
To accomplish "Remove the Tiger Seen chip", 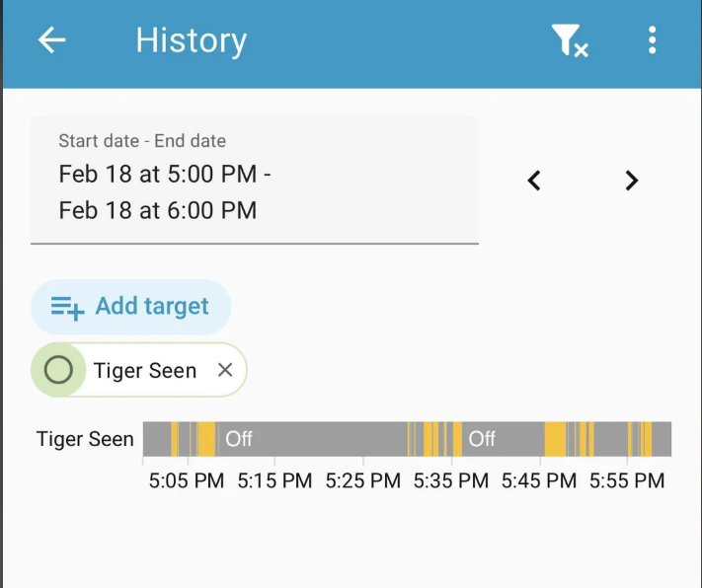I will 225,370.
